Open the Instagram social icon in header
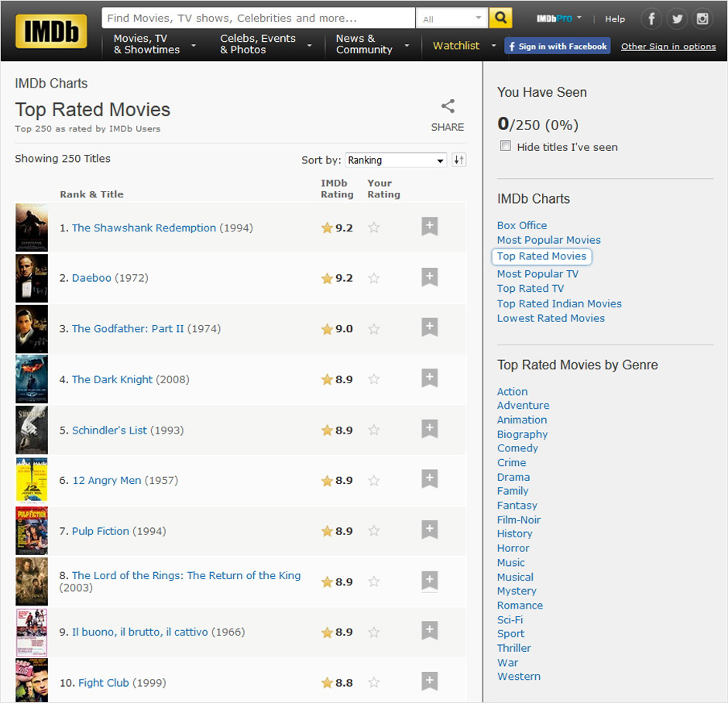This screenshot has width=728, height=703. point(702,19)
